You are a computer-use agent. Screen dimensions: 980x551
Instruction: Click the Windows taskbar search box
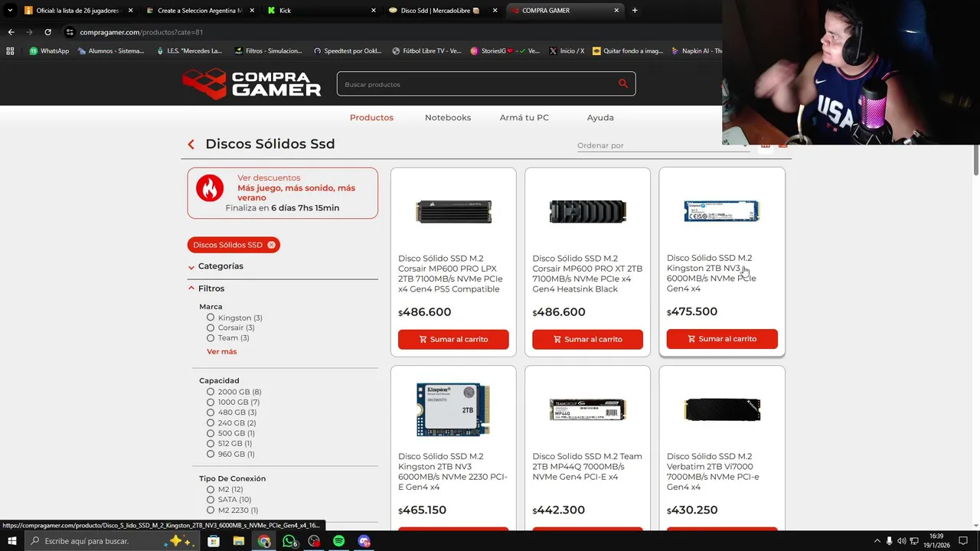click(x=113, y=541)
